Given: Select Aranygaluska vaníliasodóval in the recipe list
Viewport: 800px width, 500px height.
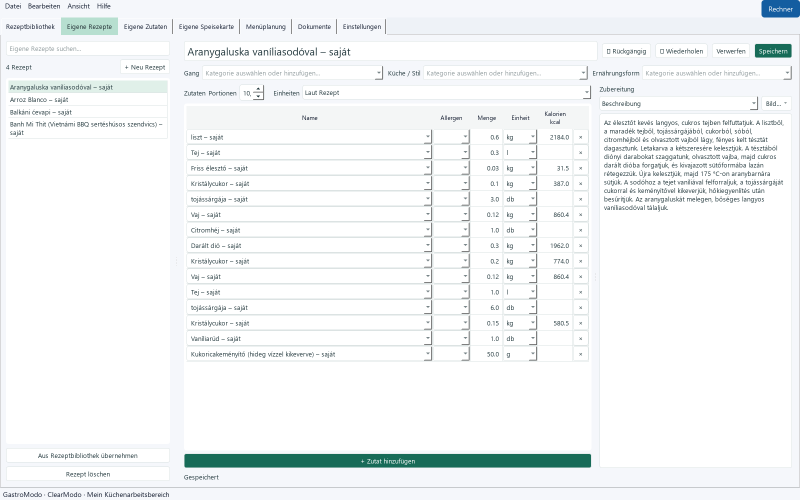Looking at the screenshot, I should (88, 87).
